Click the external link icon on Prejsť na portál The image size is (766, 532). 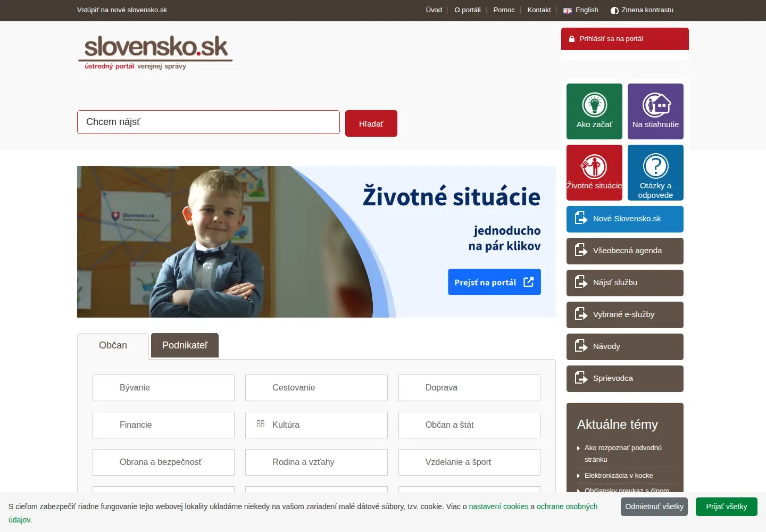(x=528, y=282)
